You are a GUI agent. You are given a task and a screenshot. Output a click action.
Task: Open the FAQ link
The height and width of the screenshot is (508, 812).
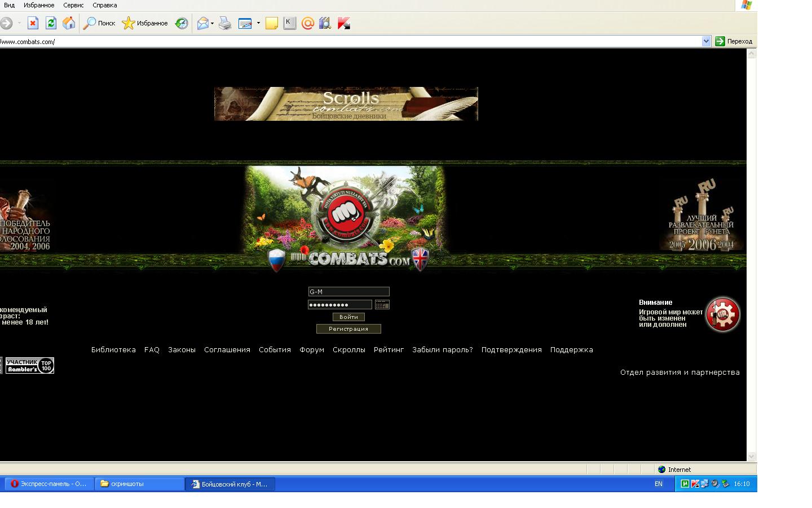click(x=152, y=350)
